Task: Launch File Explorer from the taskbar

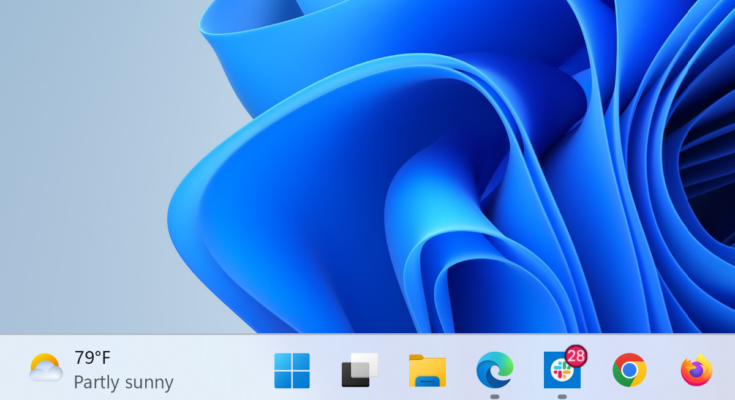Action: 427,370
